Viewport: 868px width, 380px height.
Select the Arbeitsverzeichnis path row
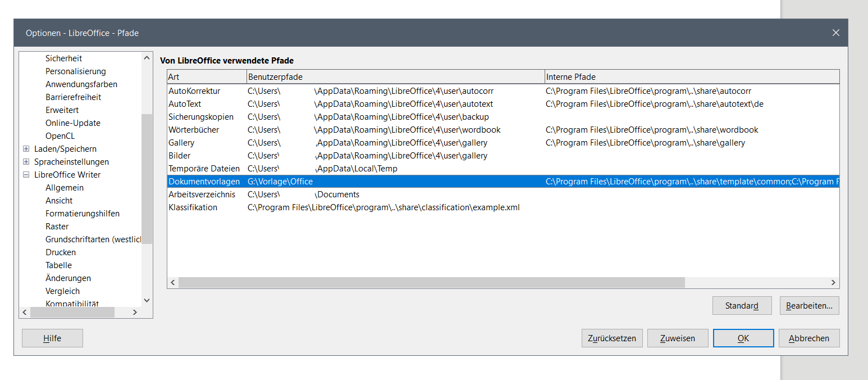click(503, 194)
